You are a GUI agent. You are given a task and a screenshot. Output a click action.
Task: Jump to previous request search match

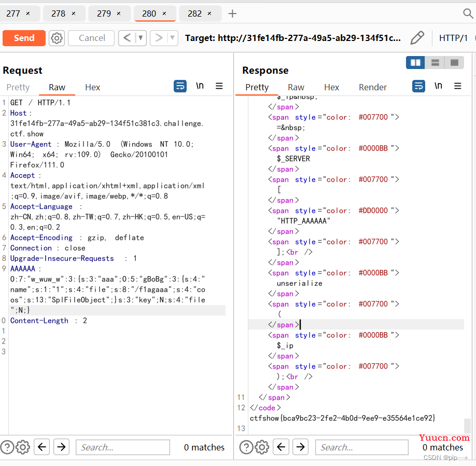(x=41, y=447)
